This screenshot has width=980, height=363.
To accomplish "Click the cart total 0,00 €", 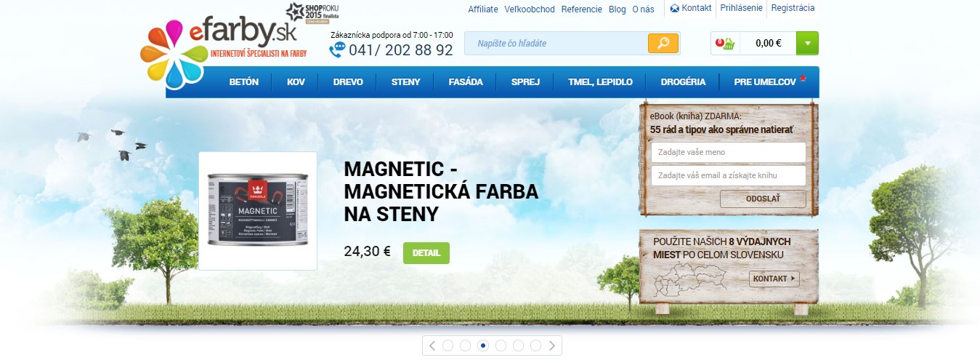I will [768, 43].
